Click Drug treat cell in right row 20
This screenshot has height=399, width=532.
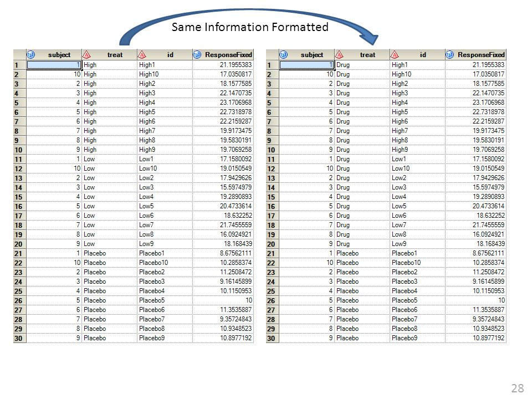pos(362,244)
